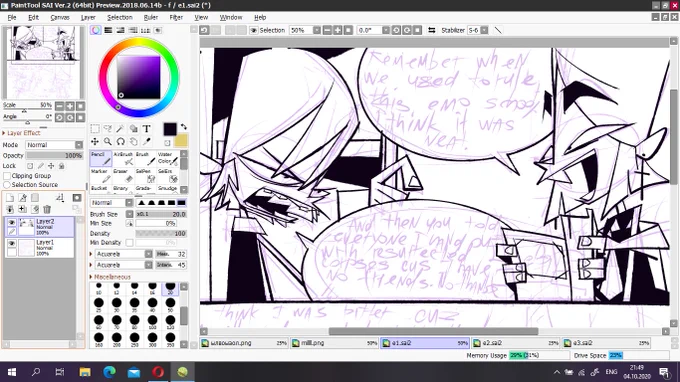Open the Brush Size multiplier dropdown
This screenshot has height=382, width=680.
point(129,214)
